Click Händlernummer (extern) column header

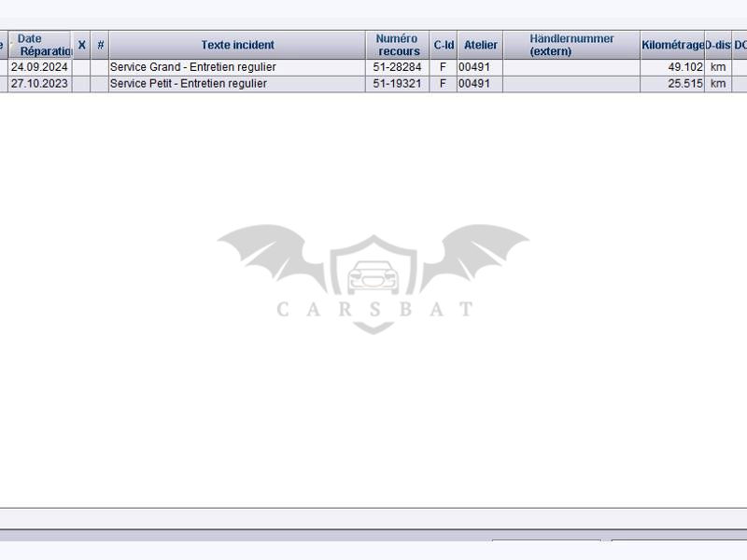click(x=571, y=45)
